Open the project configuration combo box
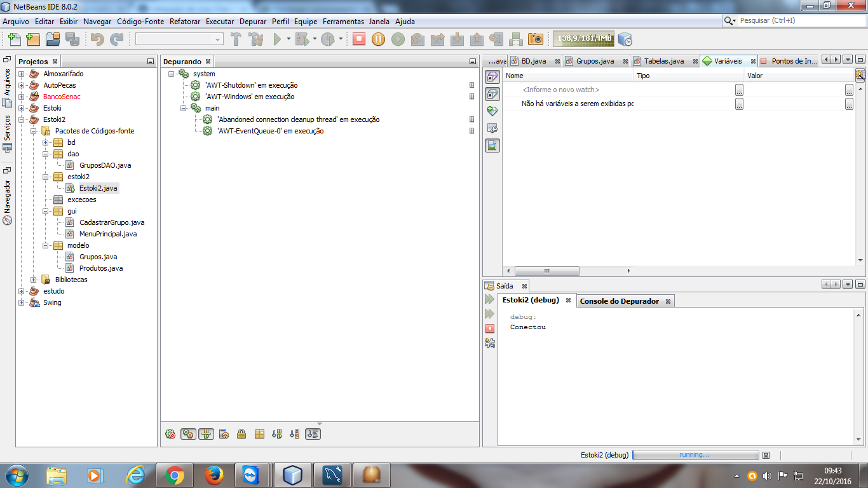Image resolution: width=868 pixels, height=488 pixels. [x=179, y=39]
